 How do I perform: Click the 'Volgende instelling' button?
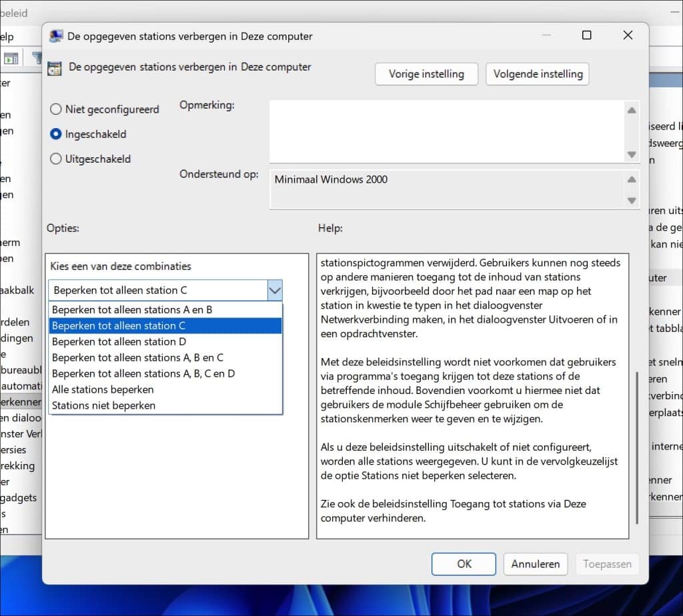pos(537,74)
